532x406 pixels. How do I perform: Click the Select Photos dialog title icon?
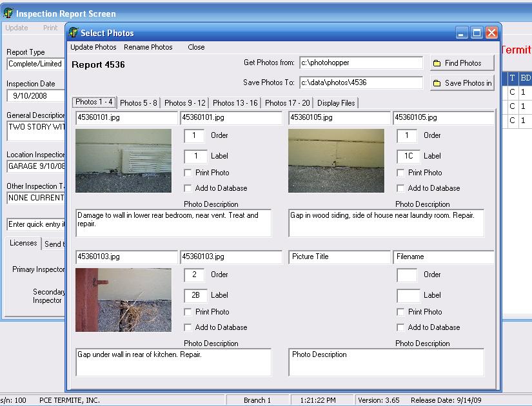point(73,33)
